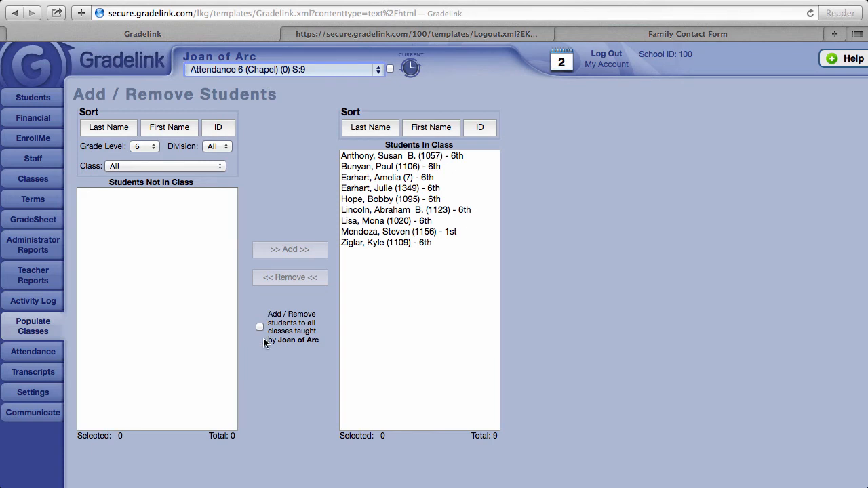Open the Attendance 6 (Chapel) class dropdown

[284, 69]
